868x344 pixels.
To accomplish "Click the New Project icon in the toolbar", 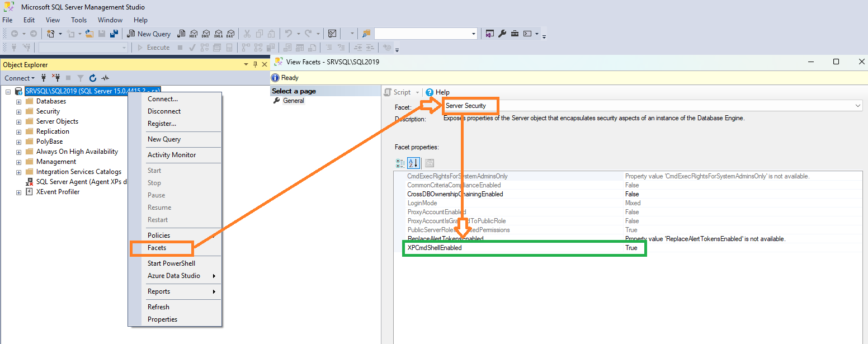I will point(50,34).
